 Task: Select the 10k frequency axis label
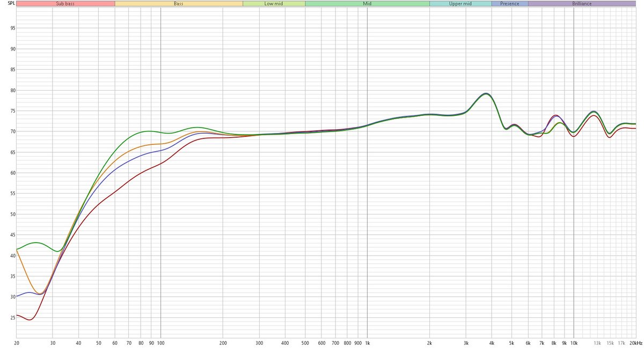pyautogui.click(x=574, y=343)
